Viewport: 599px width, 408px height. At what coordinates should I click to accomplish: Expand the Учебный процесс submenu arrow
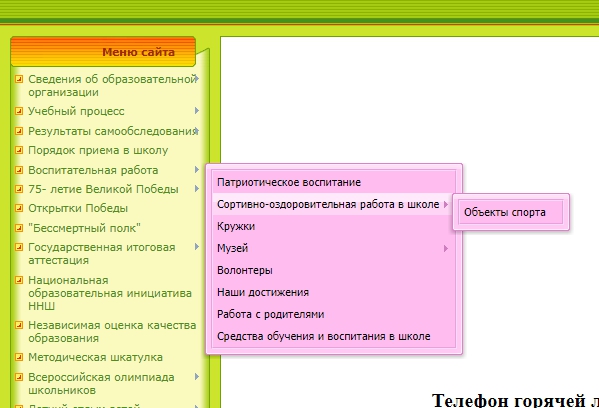(197, 111)
